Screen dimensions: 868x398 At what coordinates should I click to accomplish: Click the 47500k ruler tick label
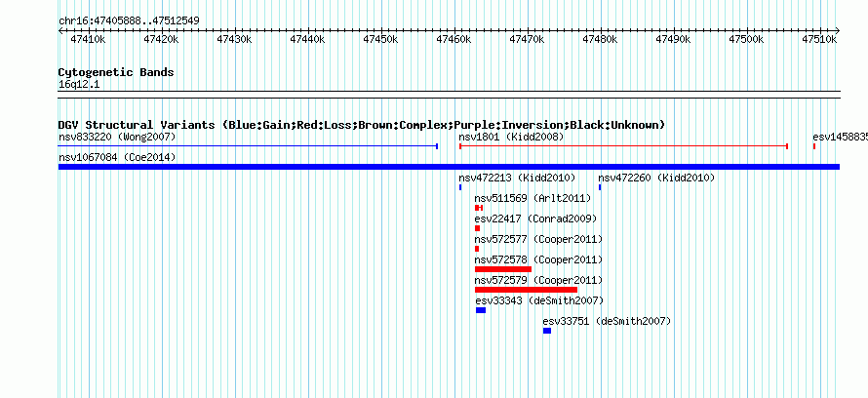(x=747, y=39)
